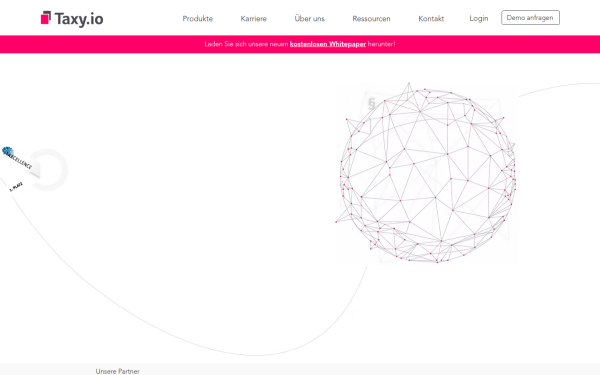
Task: Click the Taxy.io logo
Action: click(x=72, y=18)
